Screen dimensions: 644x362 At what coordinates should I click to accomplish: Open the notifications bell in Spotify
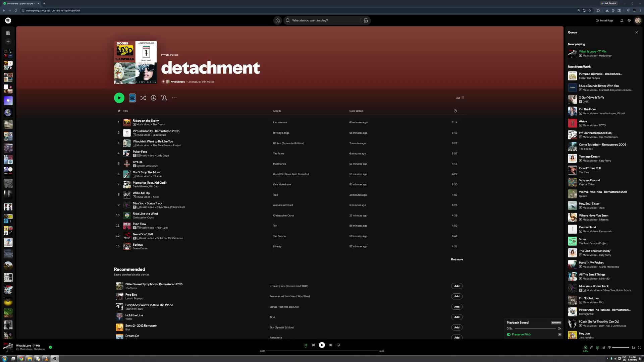coord(622,20)
